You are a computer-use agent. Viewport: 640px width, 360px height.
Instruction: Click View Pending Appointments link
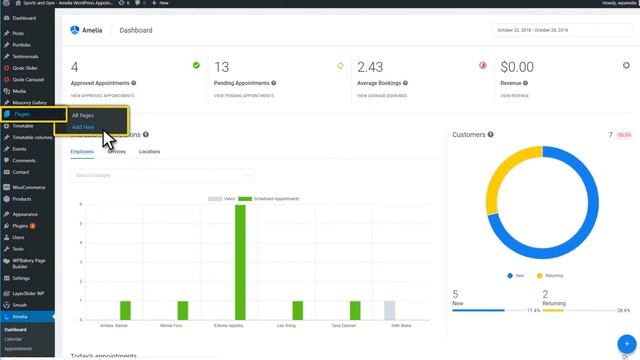point(244,96)
